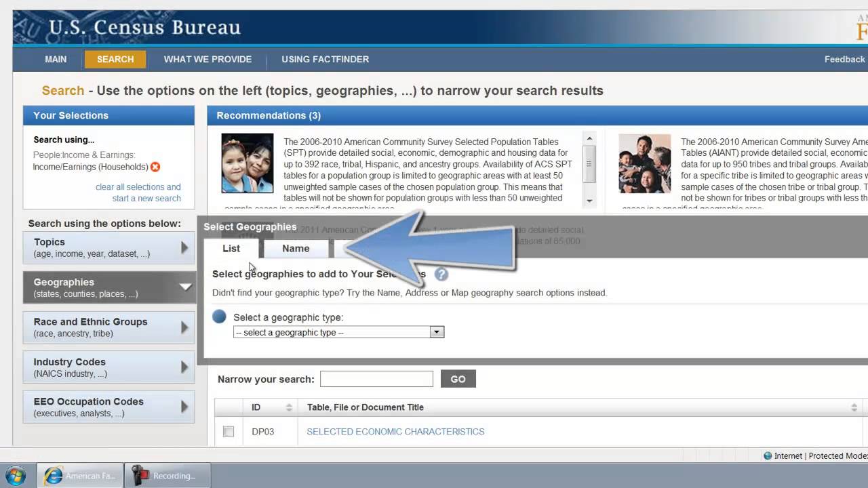Click the Recommendations (3) header
Screen dimensions: 868x488
tap(269, 115)
